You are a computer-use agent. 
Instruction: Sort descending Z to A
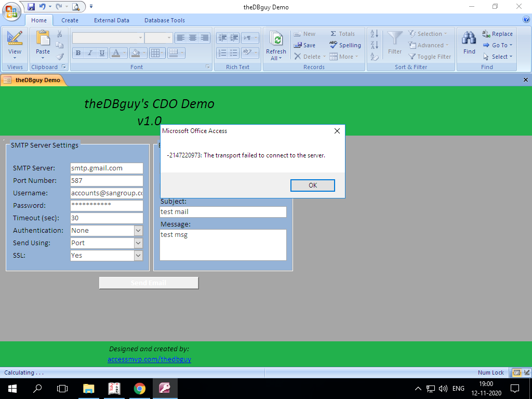pos(375,45)
